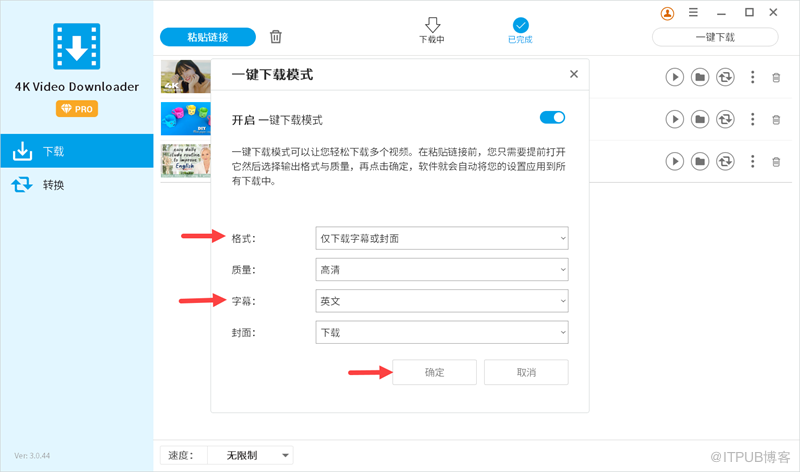The width and height of the screenshot is (800, 472).
Task: Switch to the 已完成 completed tab
Action: click(x=520, y=30)
